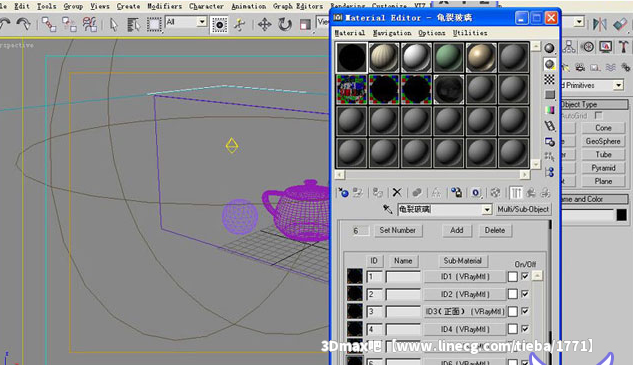Click Reset Map/Mtl X icon
The height and width of the screenshot is (365, 633).
397,193
